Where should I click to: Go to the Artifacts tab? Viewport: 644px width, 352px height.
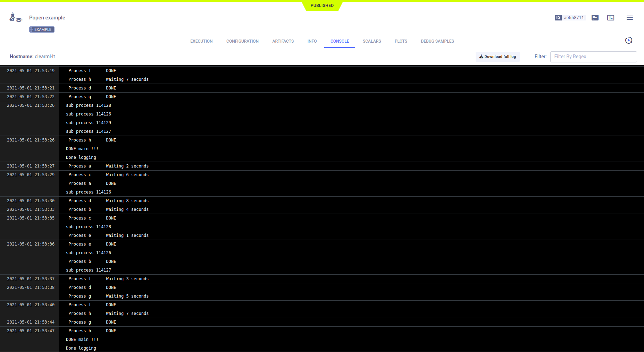(283, 41)
